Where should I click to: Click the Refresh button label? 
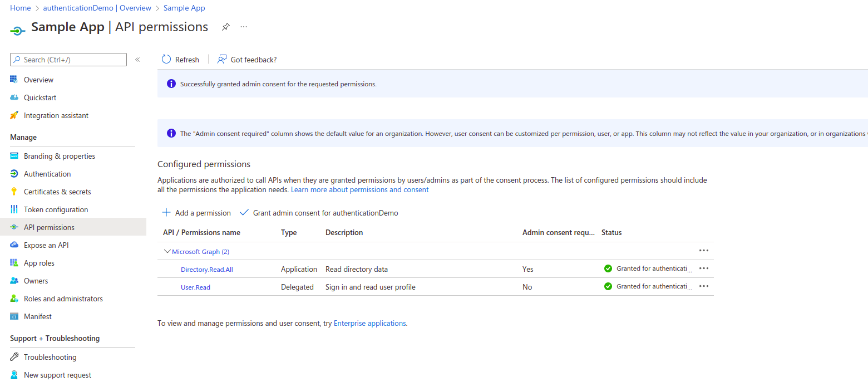pos(187,60)
